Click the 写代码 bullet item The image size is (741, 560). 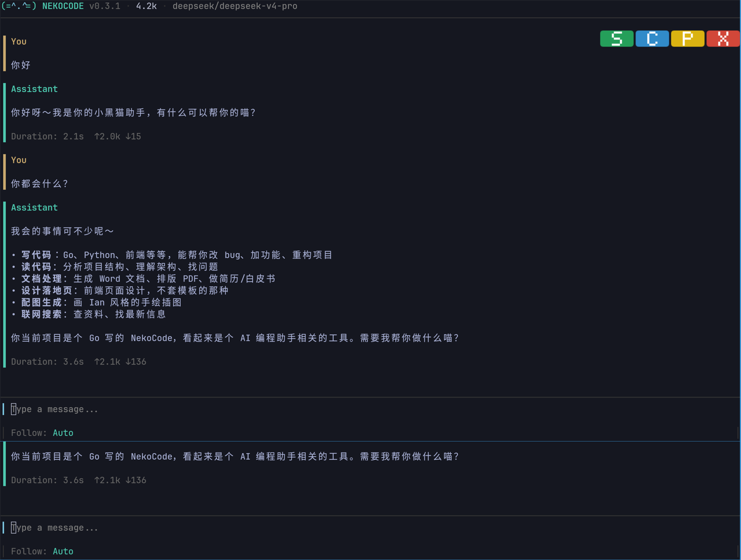pos(172,255)
